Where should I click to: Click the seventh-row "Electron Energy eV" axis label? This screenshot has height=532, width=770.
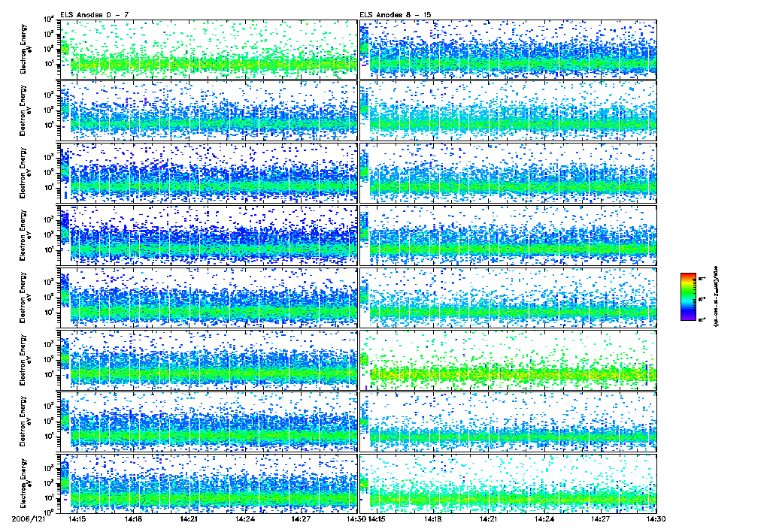coord(25,422)
